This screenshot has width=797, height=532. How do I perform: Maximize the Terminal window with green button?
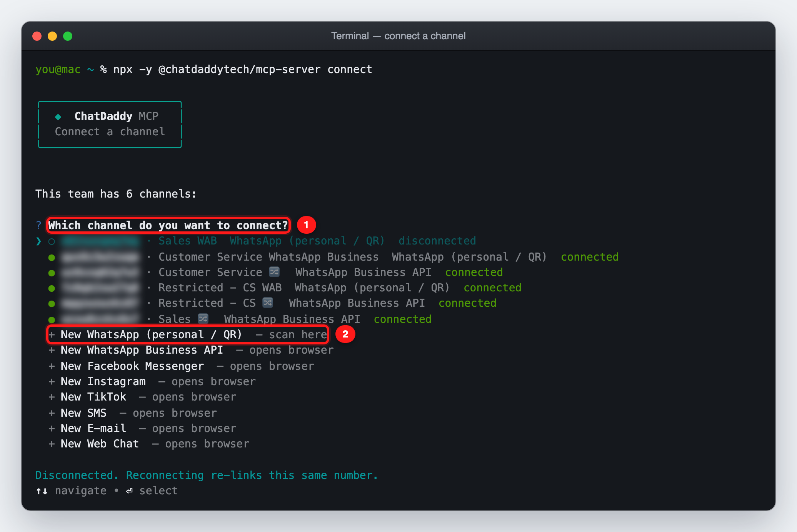tap(68, 36)
